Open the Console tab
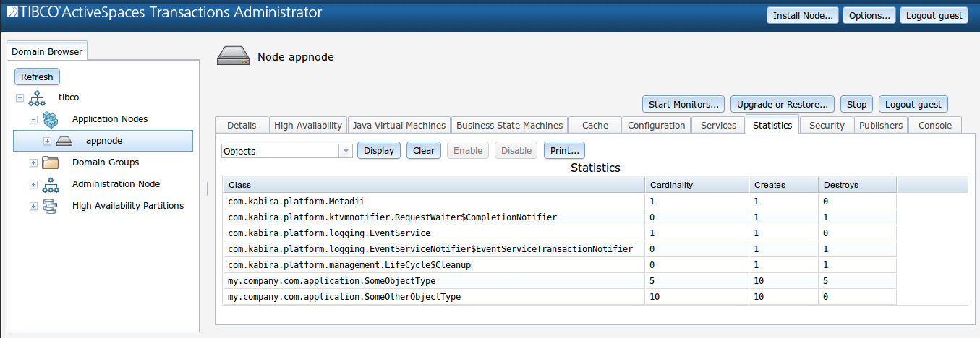Viewport: 980px width, 338px height. pyautogui.click(x=935, y=125)
